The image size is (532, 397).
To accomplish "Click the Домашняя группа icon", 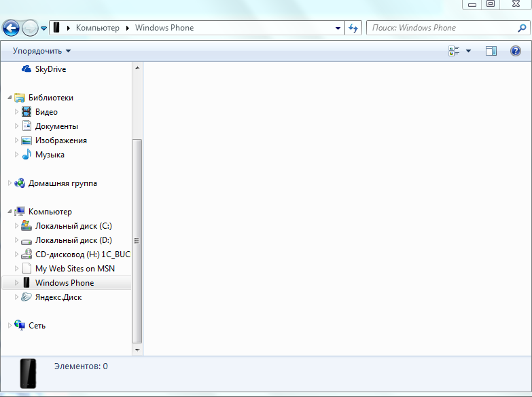I will pos(20,183).
